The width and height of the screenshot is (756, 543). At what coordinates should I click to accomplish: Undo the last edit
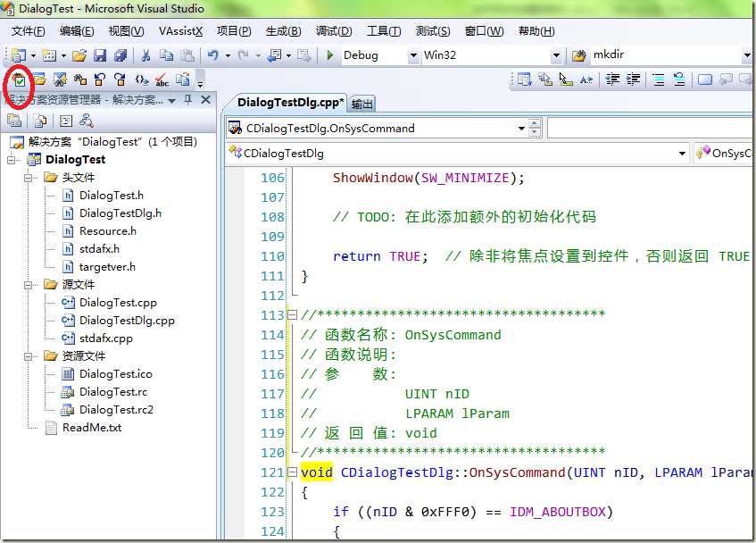pyautogui.click(x=213, y=55)
